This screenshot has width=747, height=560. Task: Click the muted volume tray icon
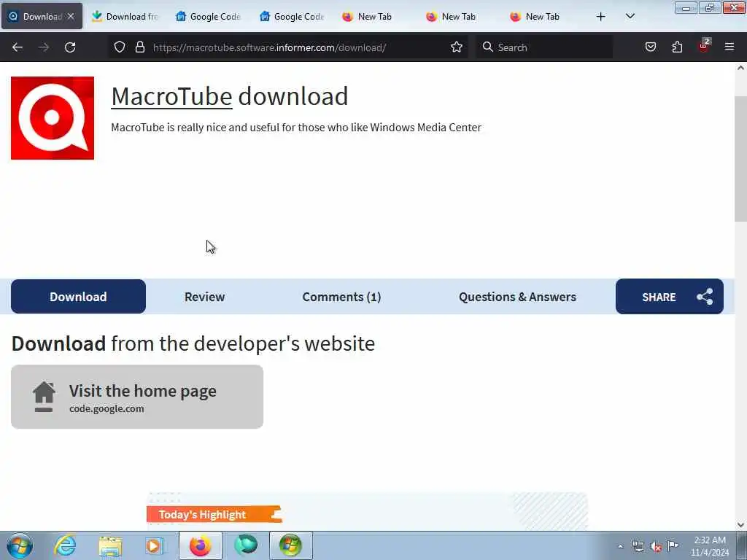656,546
